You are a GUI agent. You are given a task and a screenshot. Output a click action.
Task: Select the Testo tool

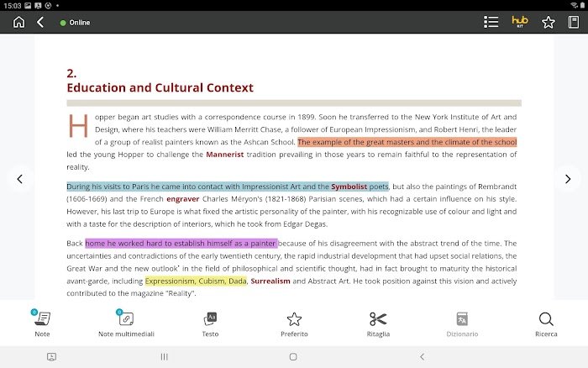click(x=210, y=323)
